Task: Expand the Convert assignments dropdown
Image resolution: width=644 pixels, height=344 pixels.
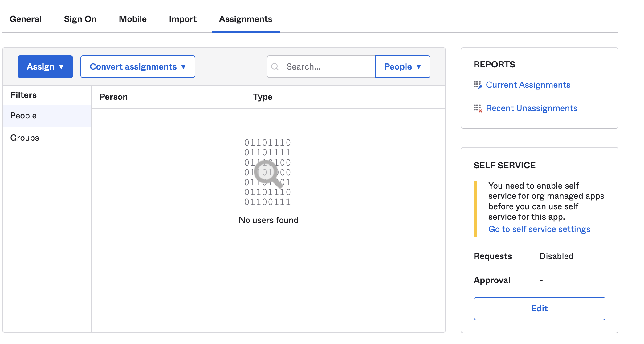Action: [x=138, y=67]
